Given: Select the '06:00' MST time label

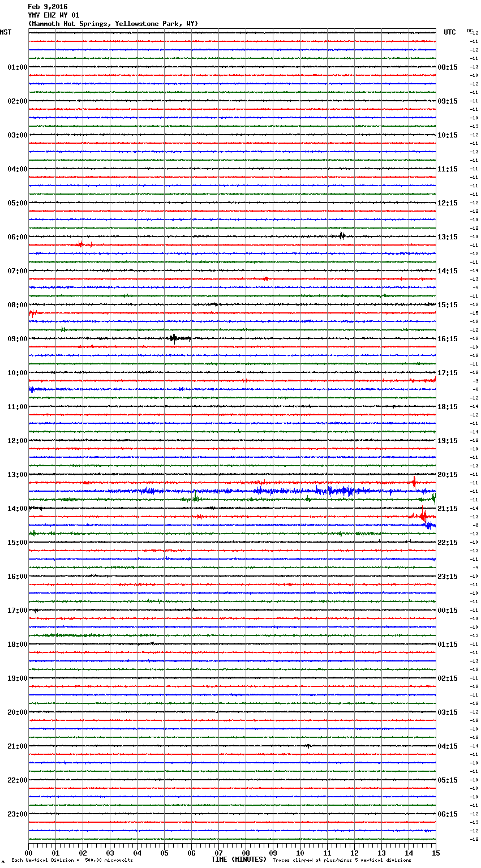Looking at the screenshot, I should point(18,237).
